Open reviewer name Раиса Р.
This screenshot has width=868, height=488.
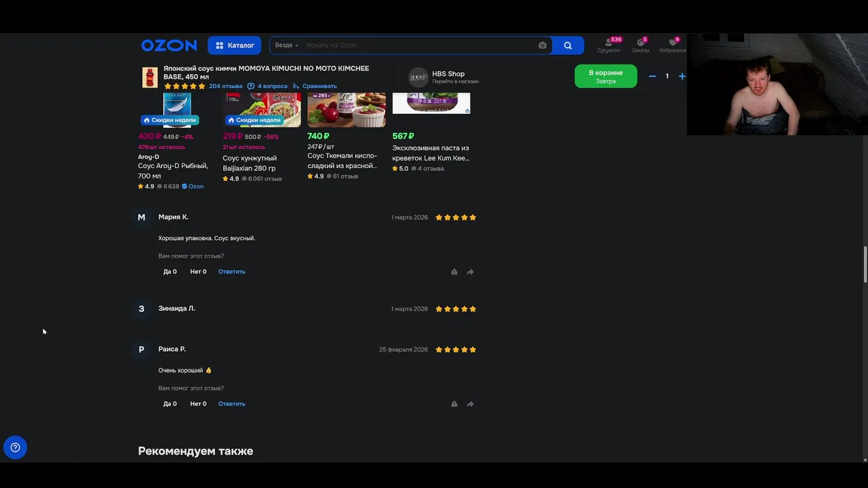pos(172,349)
